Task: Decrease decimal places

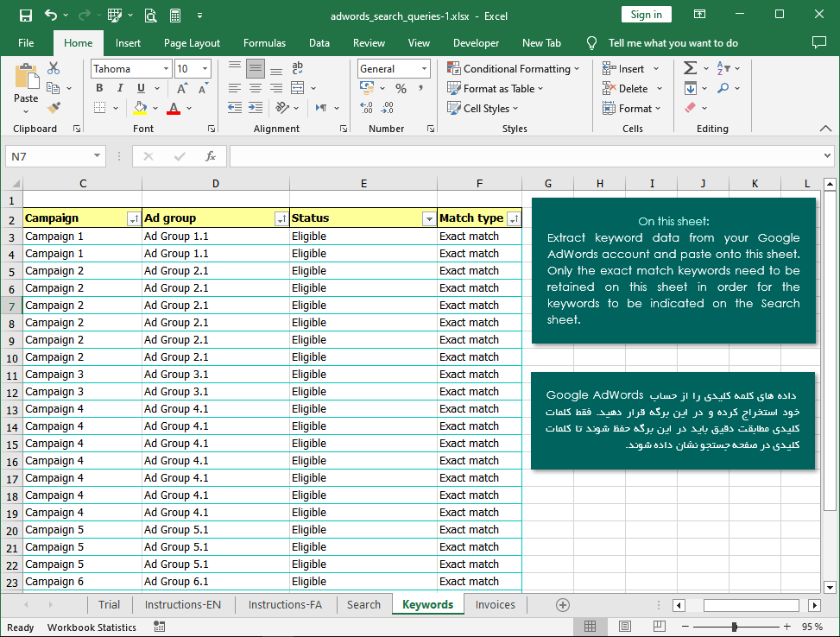Action: pos(388,108)
